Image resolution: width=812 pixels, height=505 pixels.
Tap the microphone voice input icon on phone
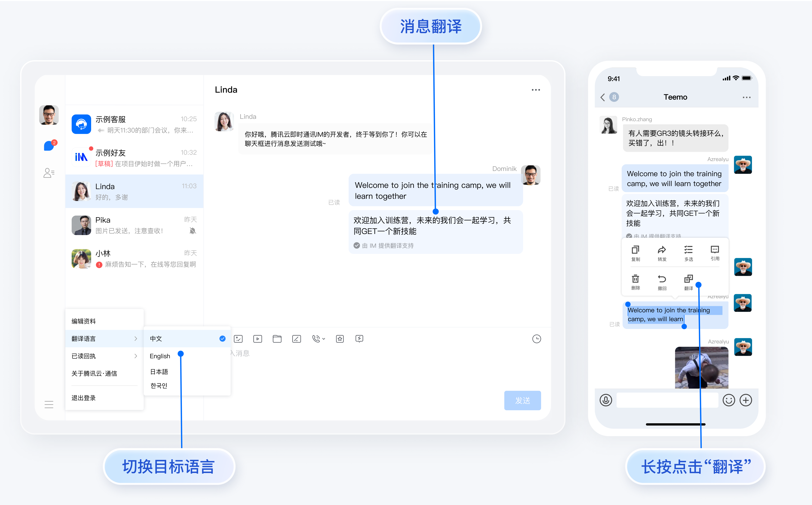tap(606, 400)
